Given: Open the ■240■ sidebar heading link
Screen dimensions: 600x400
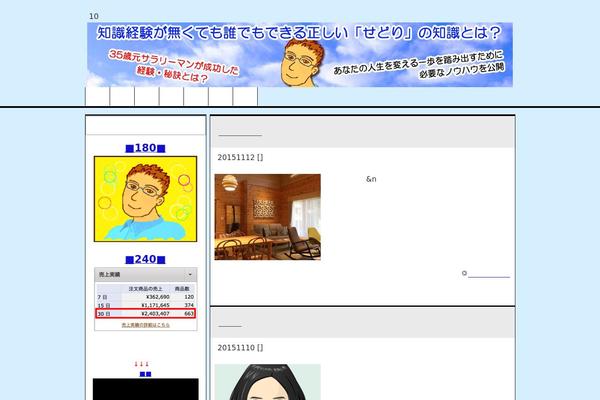Looking at the screenshot, I should (x=145, y=260).
